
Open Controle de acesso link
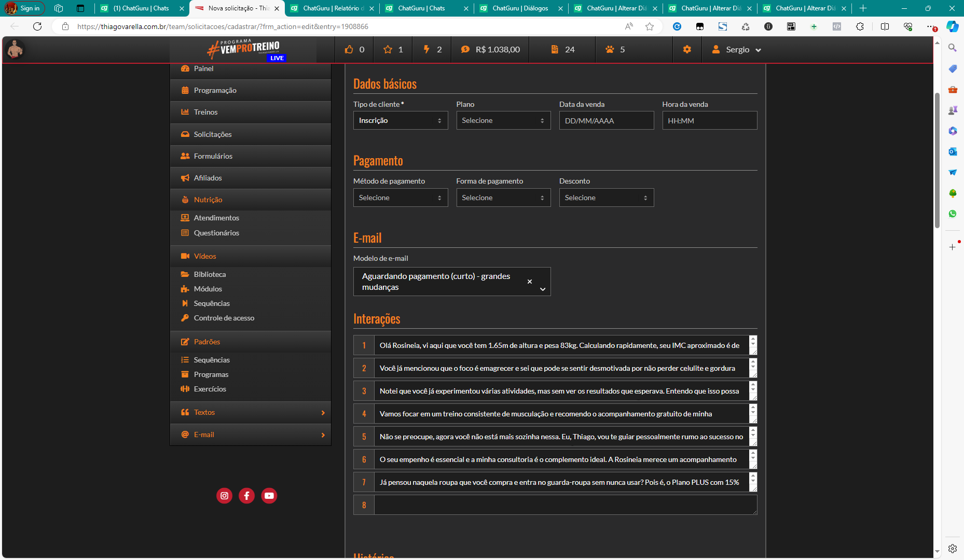(224, 318)
